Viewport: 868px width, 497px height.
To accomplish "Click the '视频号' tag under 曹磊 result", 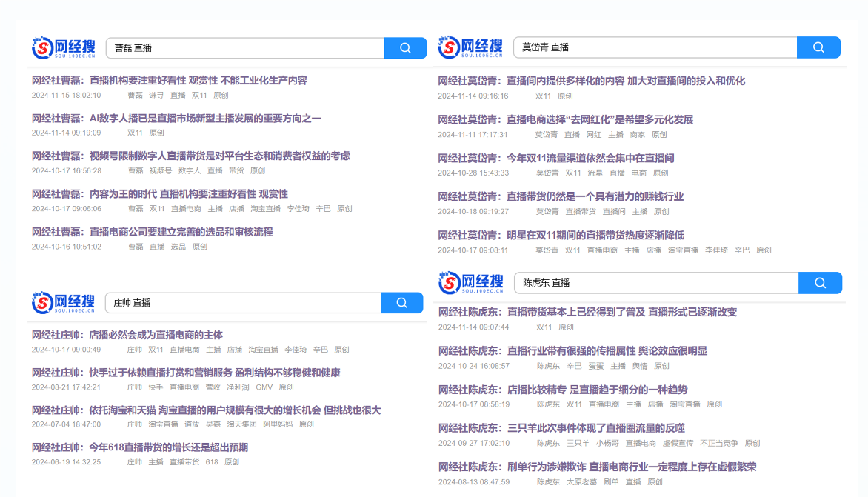I will 160,170.
